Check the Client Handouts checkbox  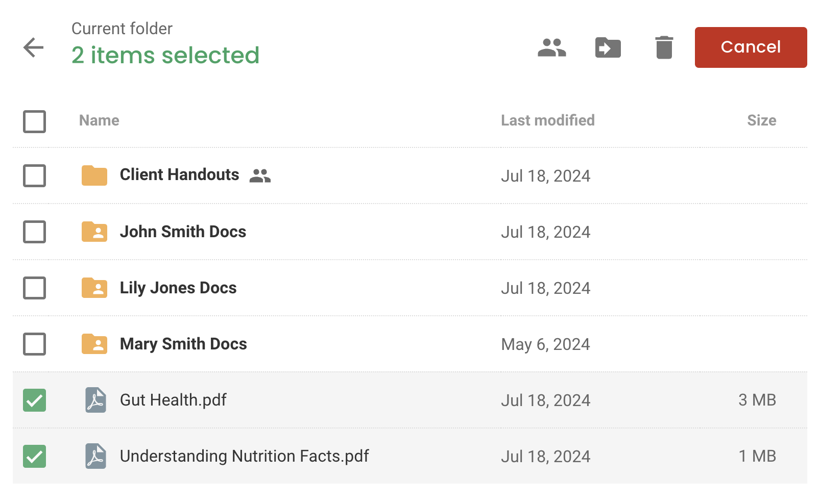click(x=34, y=175)
